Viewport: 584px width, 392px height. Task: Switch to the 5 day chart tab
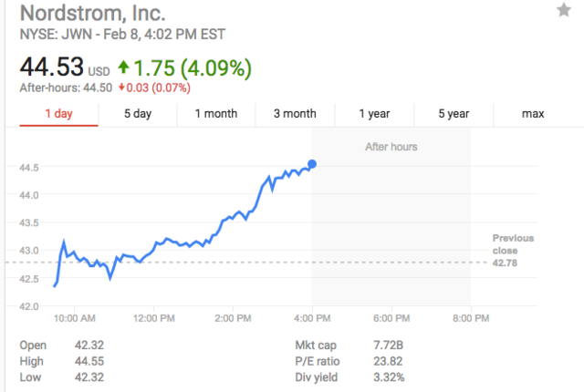point(139,114)
